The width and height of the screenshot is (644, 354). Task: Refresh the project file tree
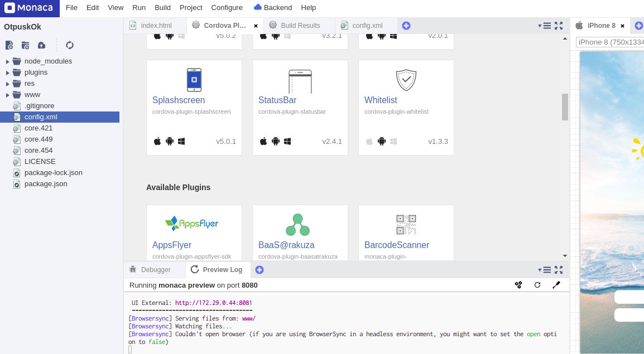(x=69, y=45)
